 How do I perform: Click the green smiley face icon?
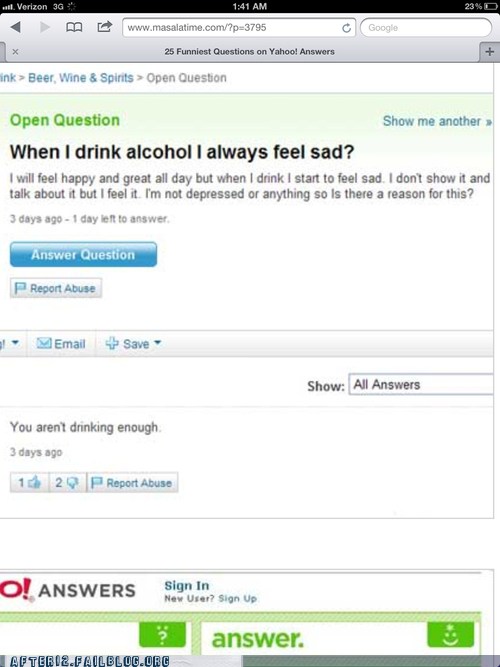[450, 634]
